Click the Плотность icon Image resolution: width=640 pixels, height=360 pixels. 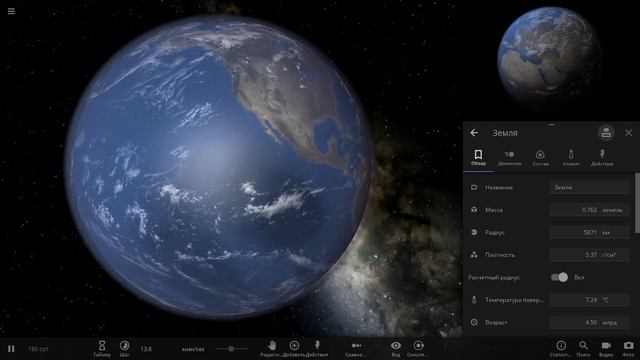point(474,255)
